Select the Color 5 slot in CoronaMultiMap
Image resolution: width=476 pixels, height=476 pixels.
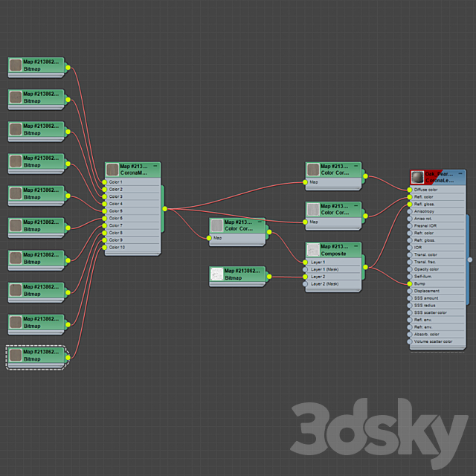click(x=116, y=211)
